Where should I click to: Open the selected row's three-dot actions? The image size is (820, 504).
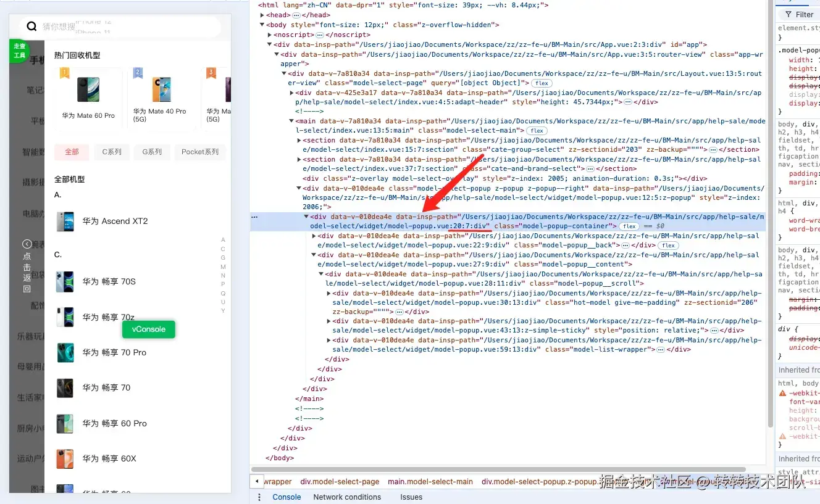pos(254,217)
